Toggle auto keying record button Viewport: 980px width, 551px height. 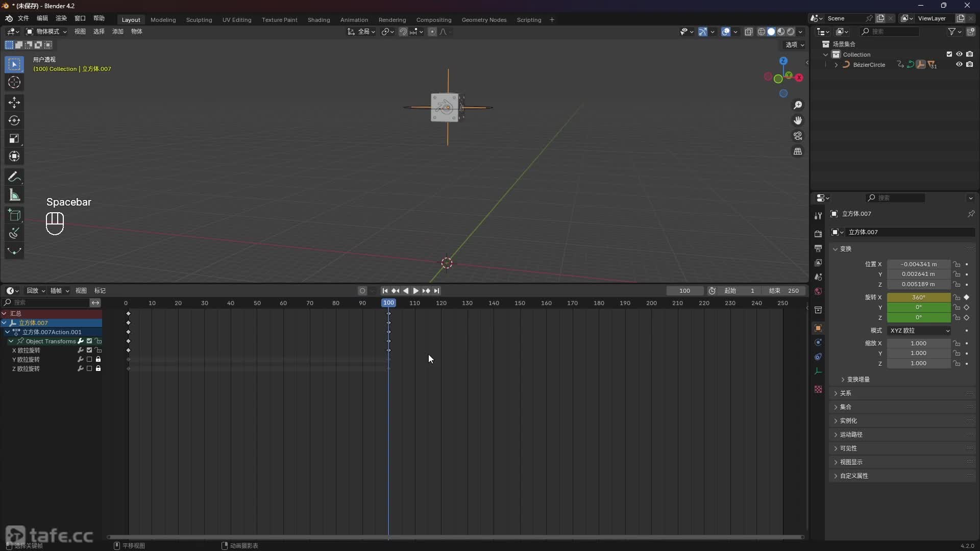(362, 291)
